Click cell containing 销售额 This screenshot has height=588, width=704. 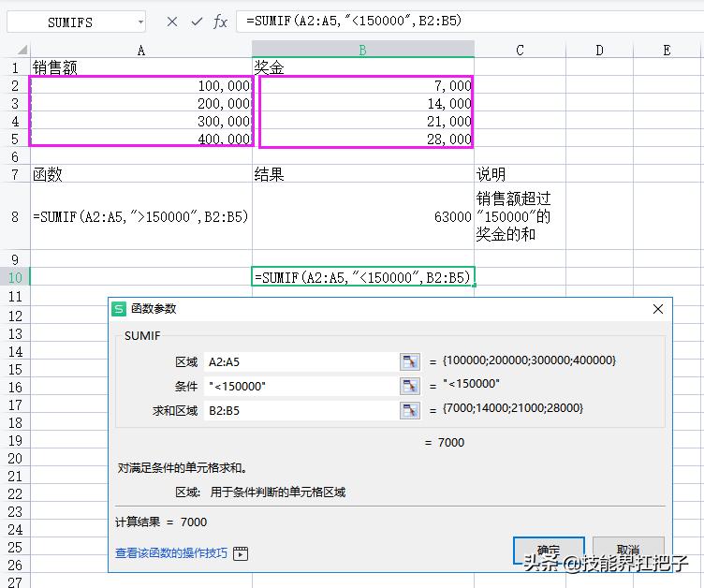[x=141, y=67]
